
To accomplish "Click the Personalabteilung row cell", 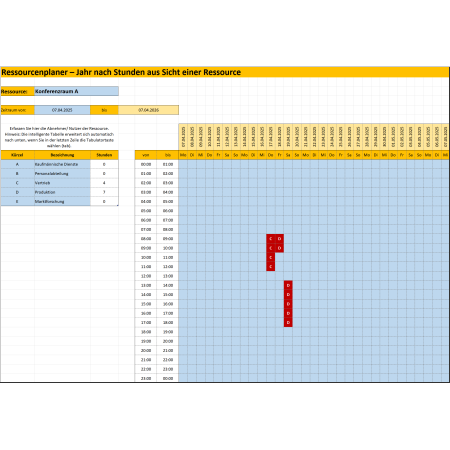I will [x=62, y=174].
